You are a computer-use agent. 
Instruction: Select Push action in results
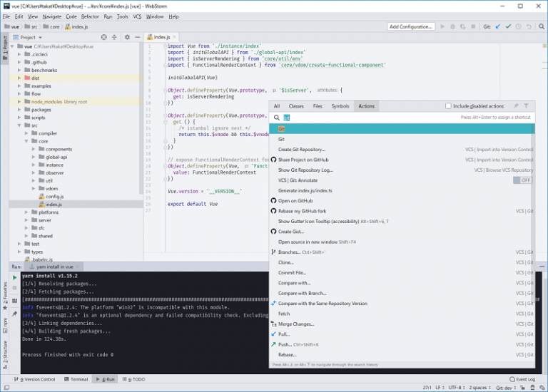click(402, 344)
